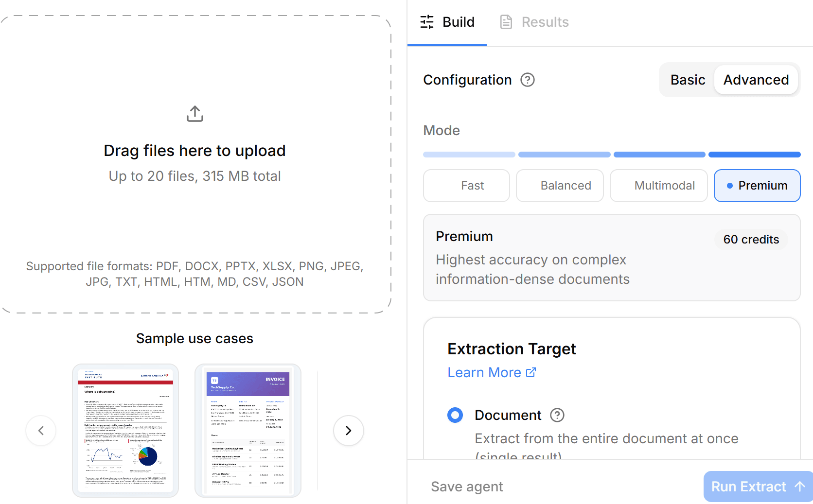Image resolution: width=813 pixels, height=504 pixels.
Task: Click the Balanced segment of mode bar
Action: point(564,155)
